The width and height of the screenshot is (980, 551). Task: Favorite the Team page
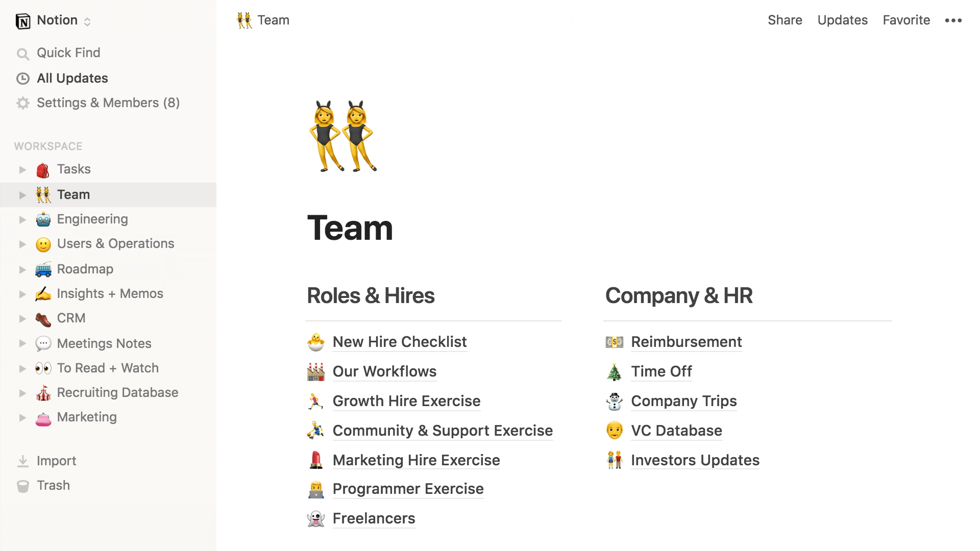[906, 19]
